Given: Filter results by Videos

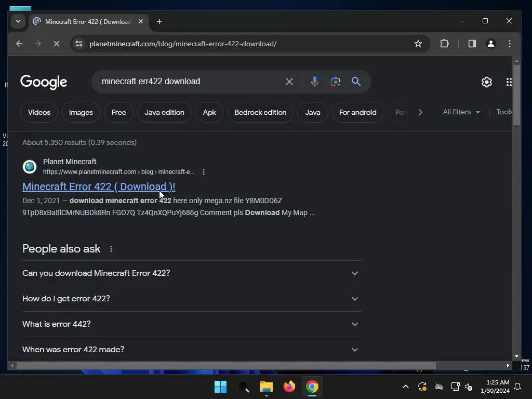Looking at the screenshot, I should [39, 112].
